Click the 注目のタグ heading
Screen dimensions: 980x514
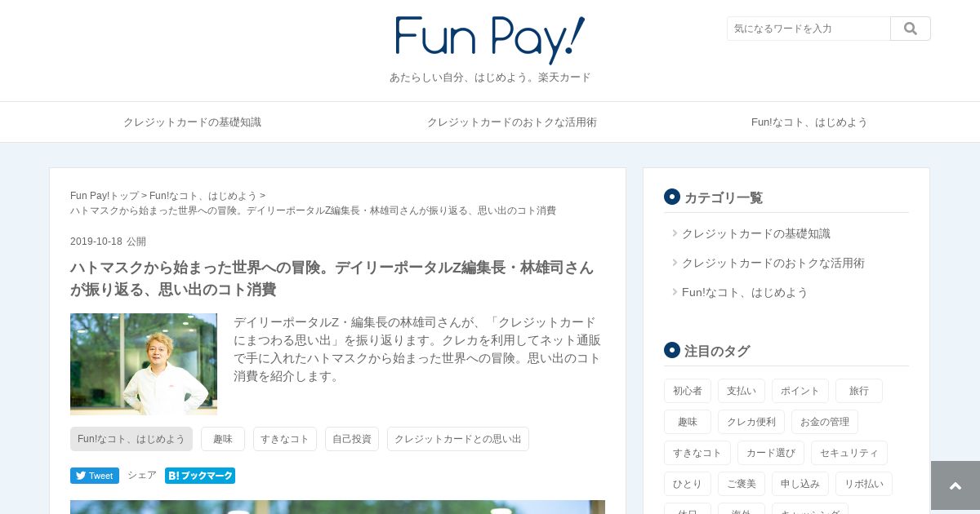click(x=717, y=351)
